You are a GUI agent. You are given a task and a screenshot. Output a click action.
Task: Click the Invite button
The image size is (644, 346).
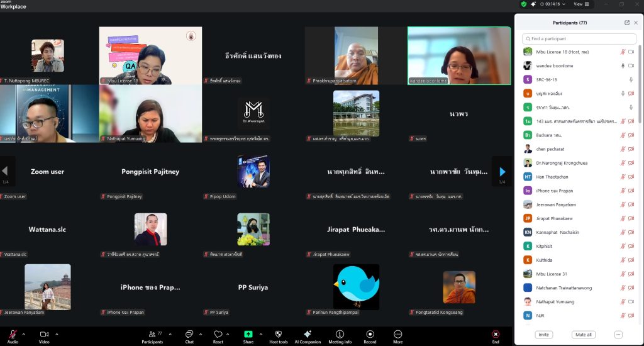coord(543,335)
